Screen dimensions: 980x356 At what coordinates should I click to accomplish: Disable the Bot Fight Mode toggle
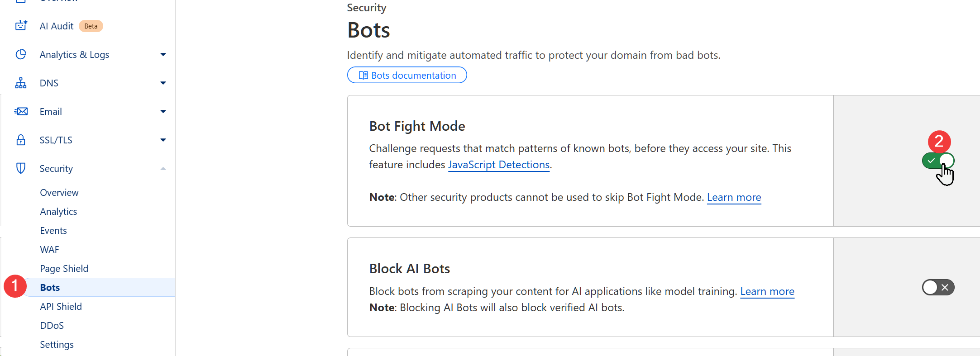937,161
